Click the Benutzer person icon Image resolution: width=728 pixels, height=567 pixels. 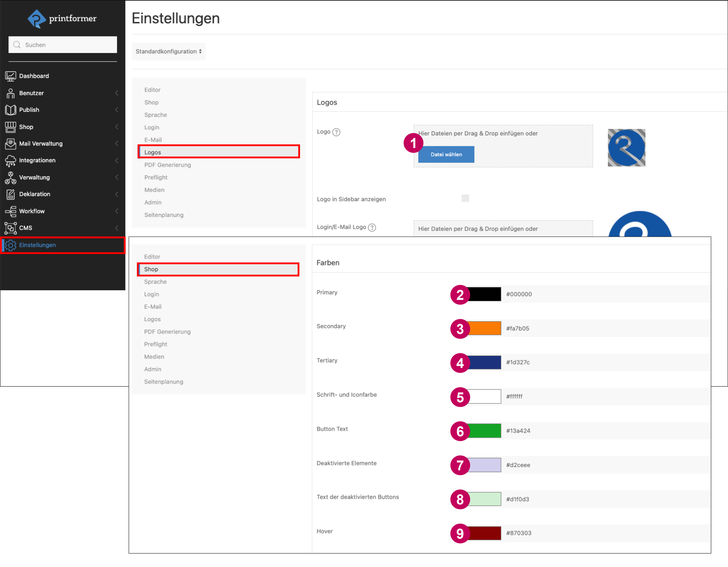pyautogui.click(x=10, y=93)
